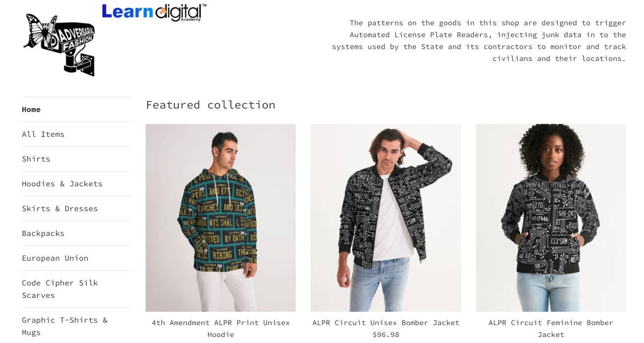Click the shop description paragraph about License Plate Readers
The image size is (644, 343).
point(479,41)
